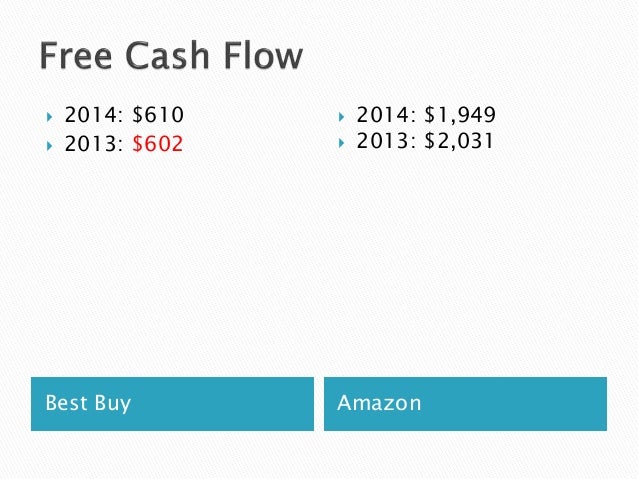The width and height of the screenshot is (638, 479).
Task: Click the Best Buy label text
Action: point(88,404)
